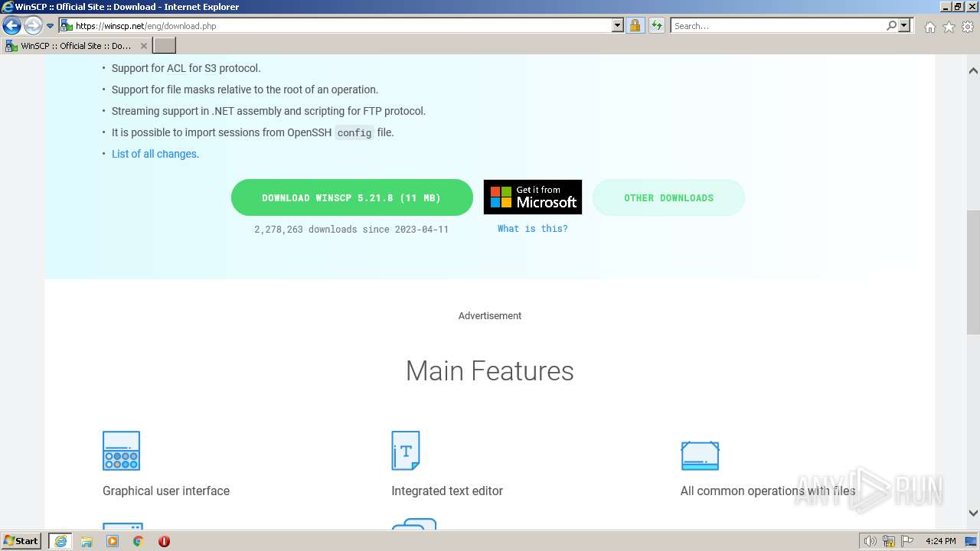Click the Get it from Microsoft badge
Screen dimensions: 980x551
pos(533,197)
